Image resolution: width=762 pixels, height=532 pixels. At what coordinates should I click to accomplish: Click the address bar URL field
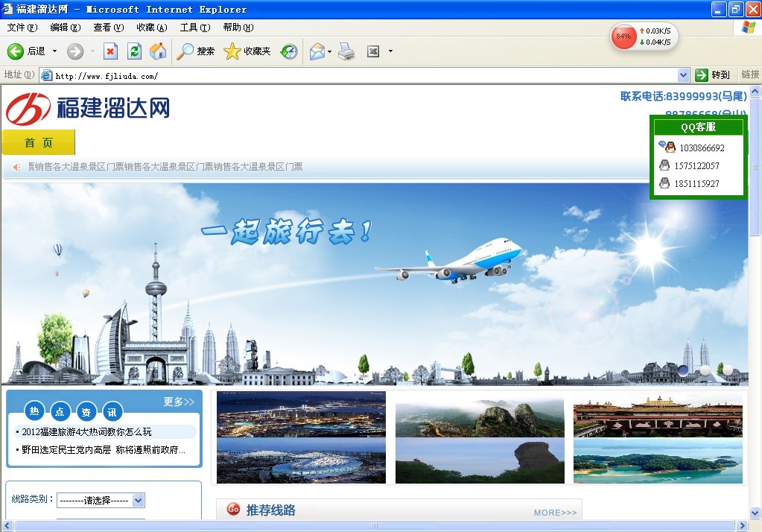pos(358,75)
